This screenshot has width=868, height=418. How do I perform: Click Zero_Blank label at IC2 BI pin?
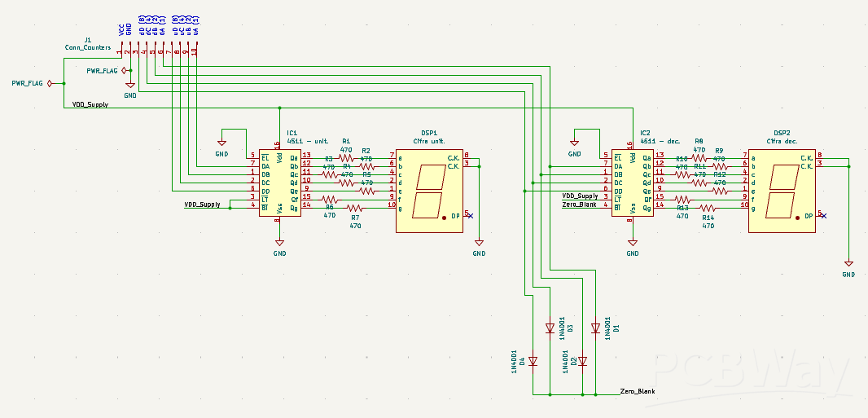coord(579,205)
